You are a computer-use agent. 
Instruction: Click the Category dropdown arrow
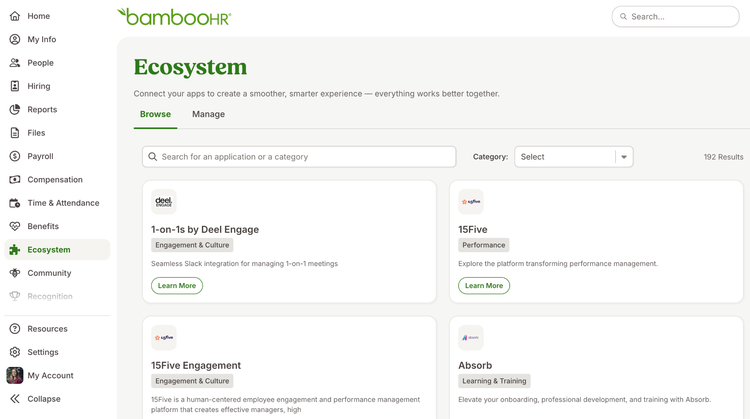624,157
